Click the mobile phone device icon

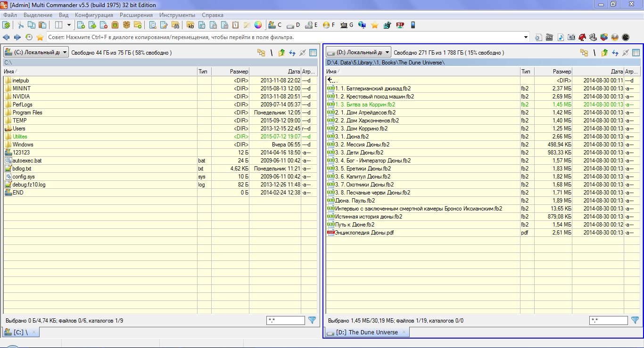tap(413, 25)
